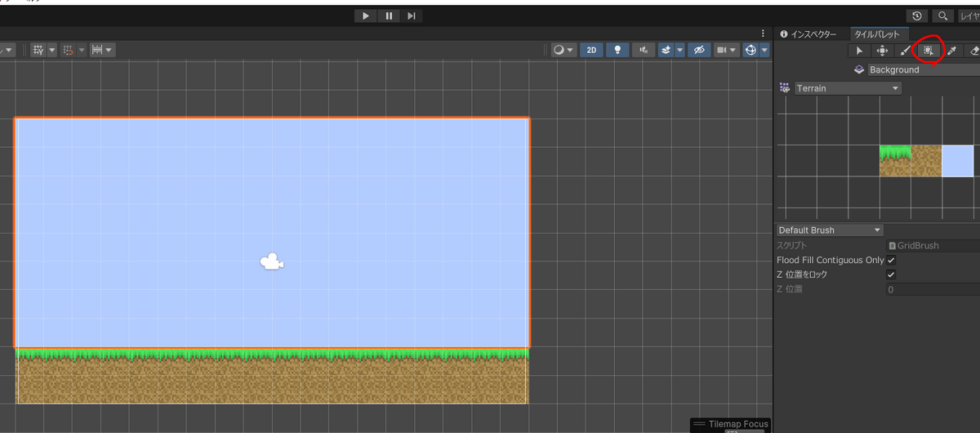Choose the Move selection tool in Tile Palette
This screenshot has width=980, height=433.
click(x=882, y=51)
